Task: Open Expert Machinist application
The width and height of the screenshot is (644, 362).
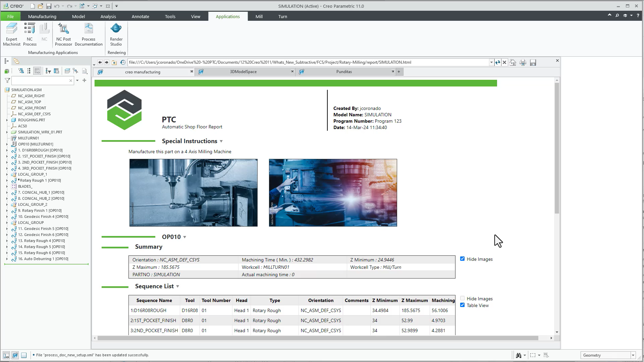Action: click(x=12, y=35)
